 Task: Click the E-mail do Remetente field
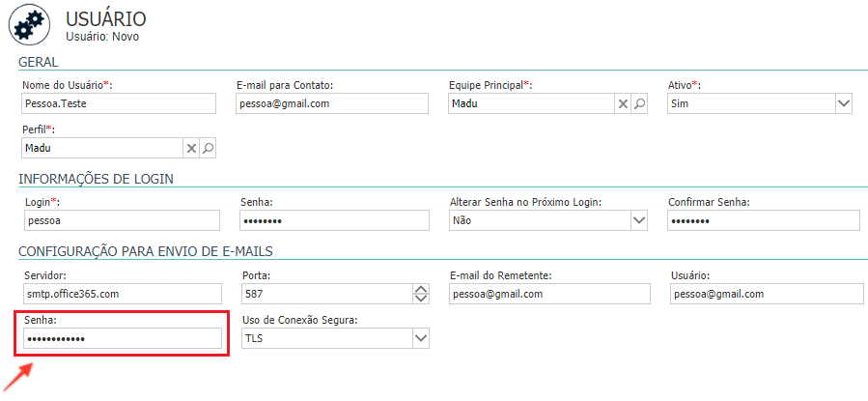(x=549, y=294)
